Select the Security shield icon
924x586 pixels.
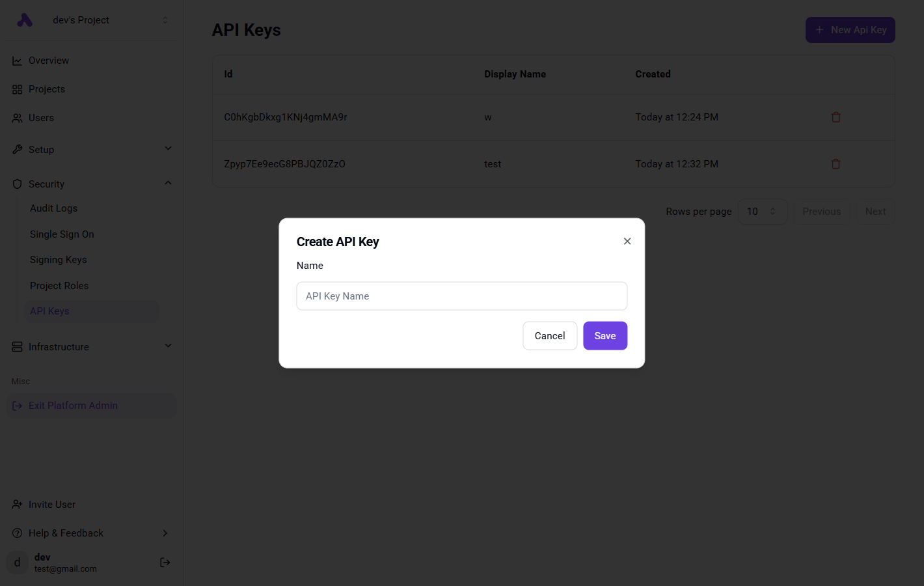(18, 184)
